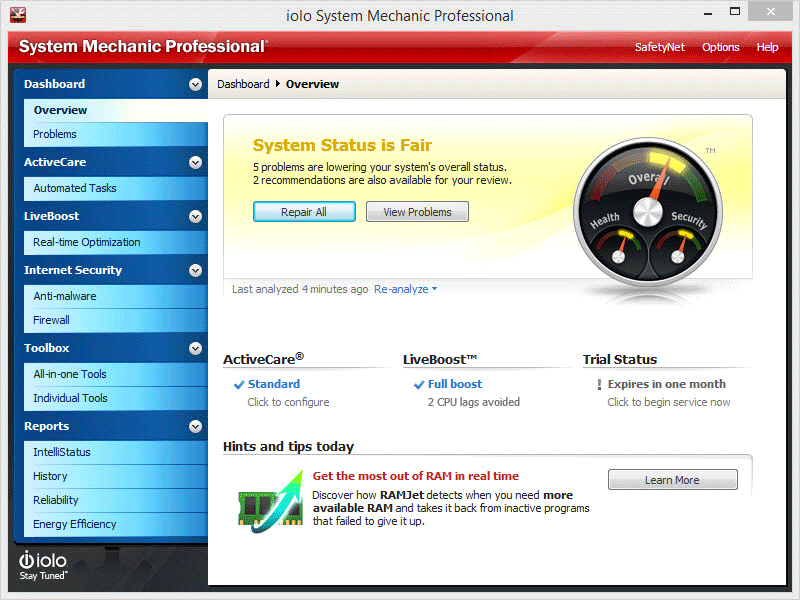Click the 'System Status is Fair' heading
Screen dimensions: 800x600
pyautogui.click(x=342, y=145)
